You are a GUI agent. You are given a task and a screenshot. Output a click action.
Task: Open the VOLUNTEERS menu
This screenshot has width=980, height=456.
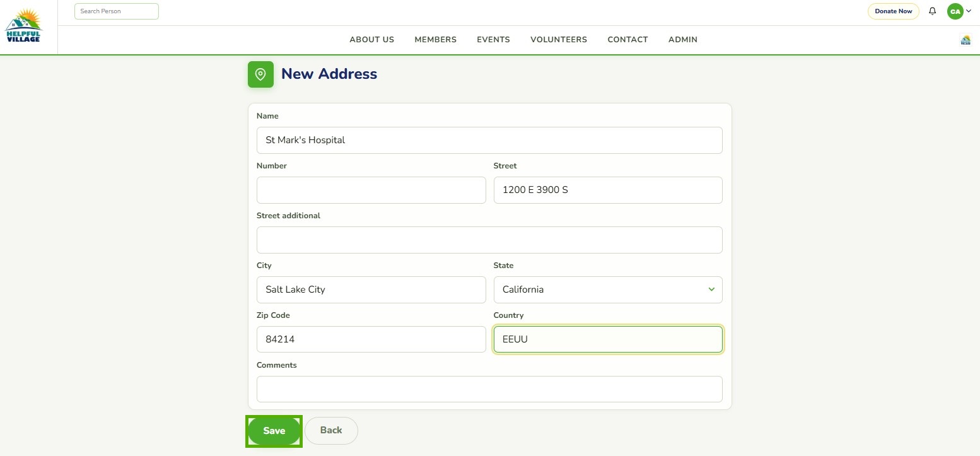pyautogui.click(x=559, y=39)
